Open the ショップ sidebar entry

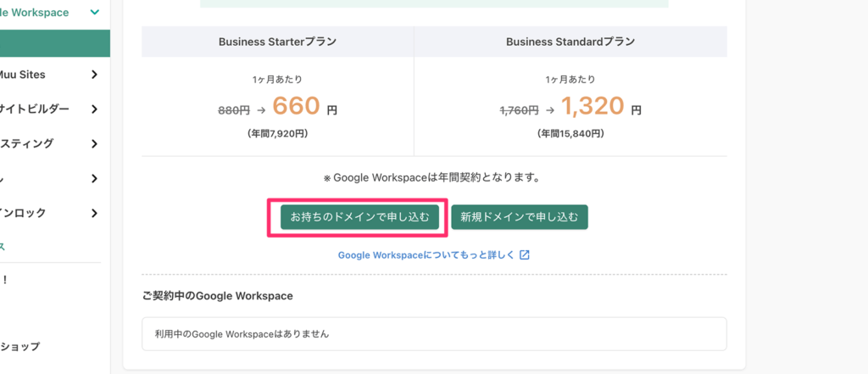20,347
